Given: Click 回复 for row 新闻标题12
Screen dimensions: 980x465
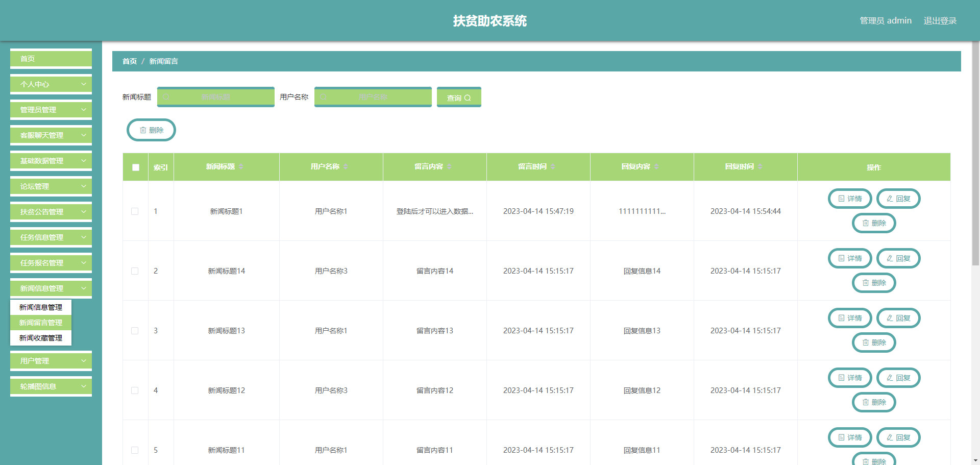Looking at the screenshot, I should 898,378.
